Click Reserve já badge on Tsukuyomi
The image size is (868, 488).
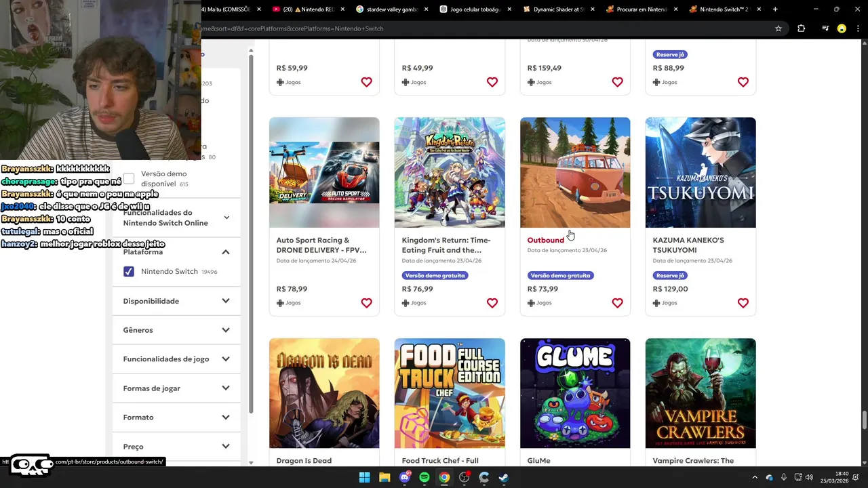[x=670, y=276]
